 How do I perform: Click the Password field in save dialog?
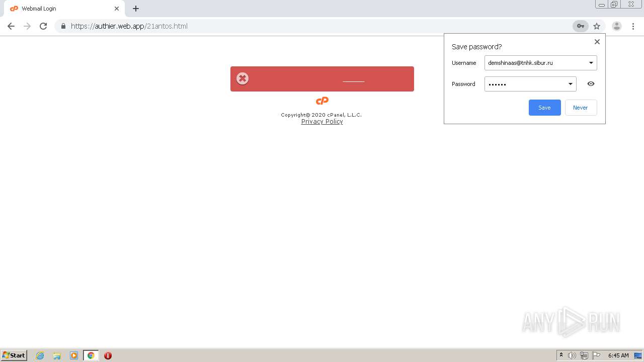click(x=530, y=84)
